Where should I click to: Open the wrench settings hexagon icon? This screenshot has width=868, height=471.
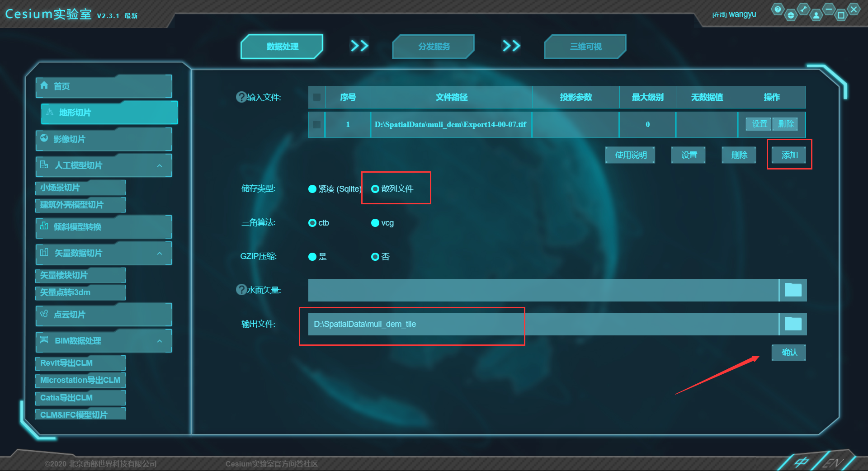point(803,9)
